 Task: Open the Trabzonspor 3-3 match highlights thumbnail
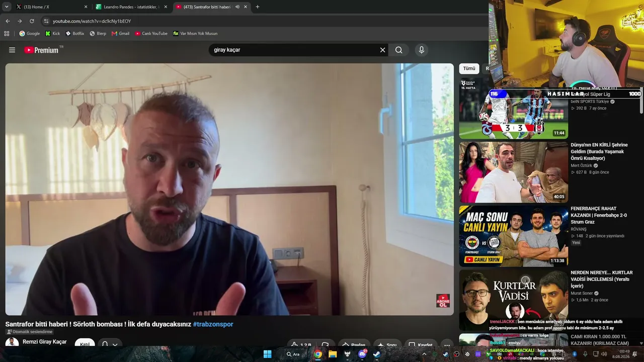(x=513, y=109)
